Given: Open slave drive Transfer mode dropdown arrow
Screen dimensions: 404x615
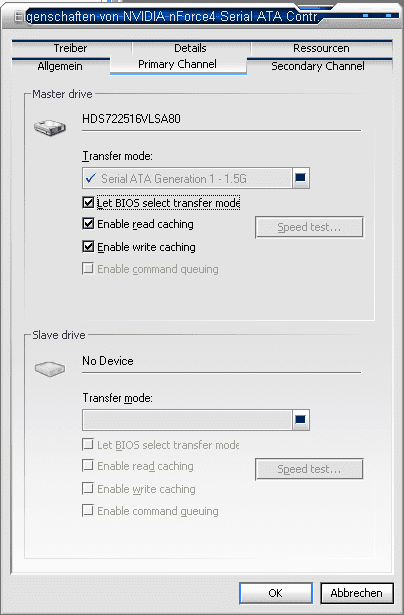Looking at the screenshot, I should (x=300, y=420).
